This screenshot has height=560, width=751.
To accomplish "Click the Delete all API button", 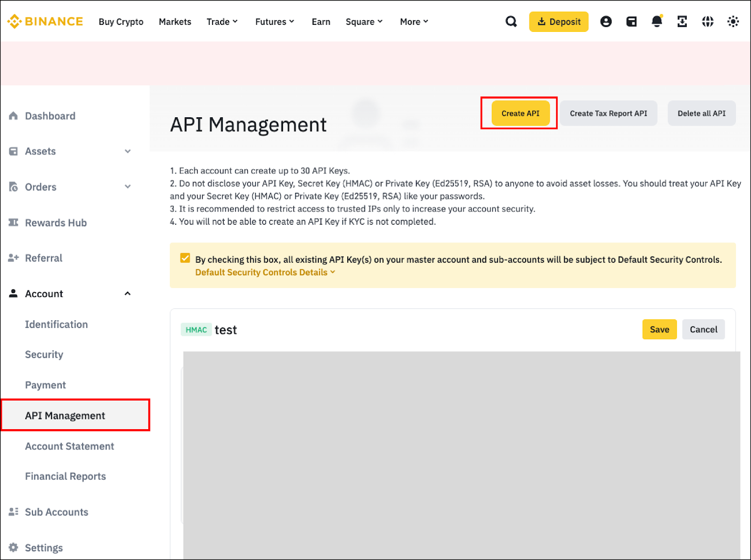I will tap(701, 114).
